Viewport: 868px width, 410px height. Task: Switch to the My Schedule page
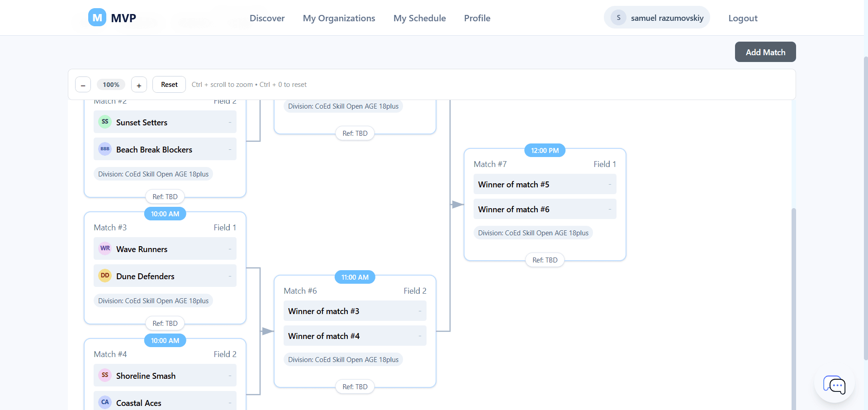coord(419,18)
